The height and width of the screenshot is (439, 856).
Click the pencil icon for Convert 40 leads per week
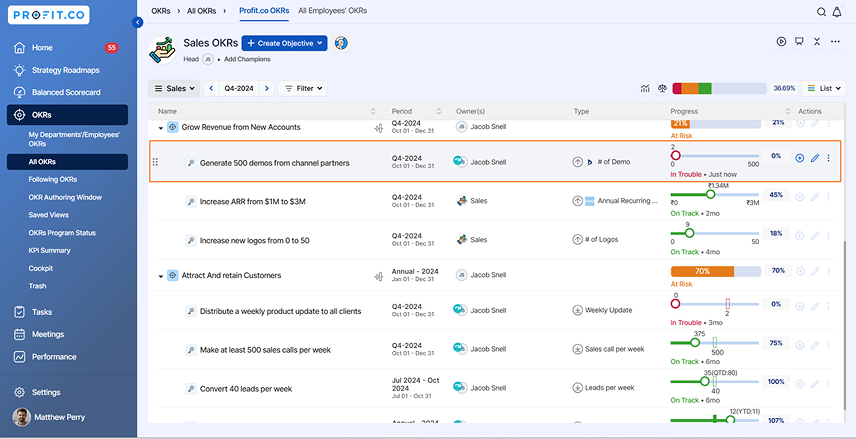[x=815, y=384]
